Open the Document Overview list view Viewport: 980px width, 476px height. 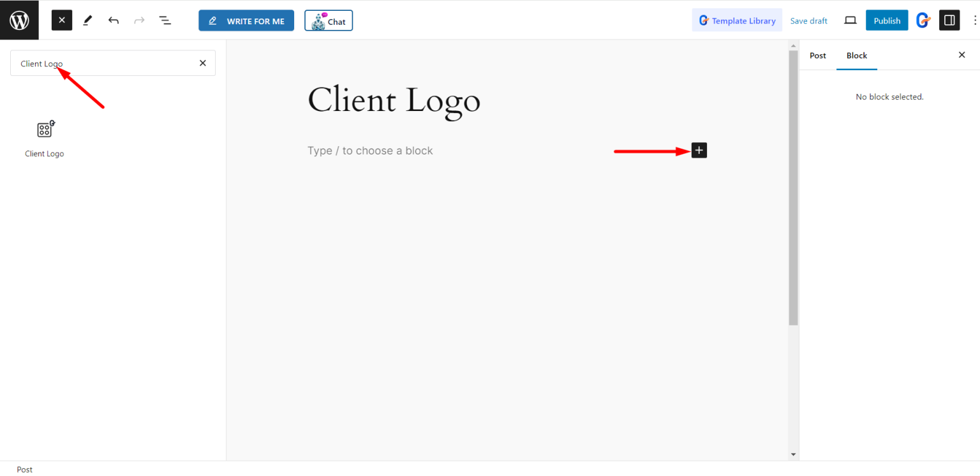pyautogui.click(x=165, y=20)
